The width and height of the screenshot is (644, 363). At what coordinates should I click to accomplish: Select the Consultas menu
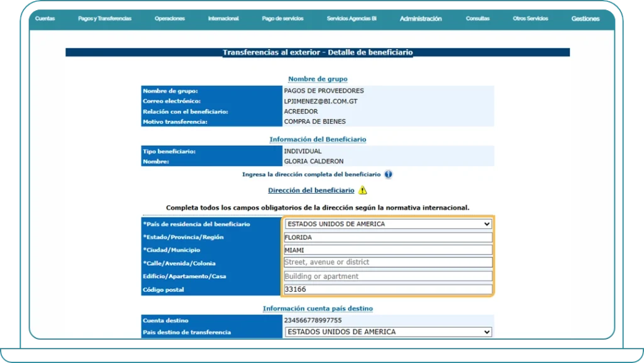(x=478, y=19)
